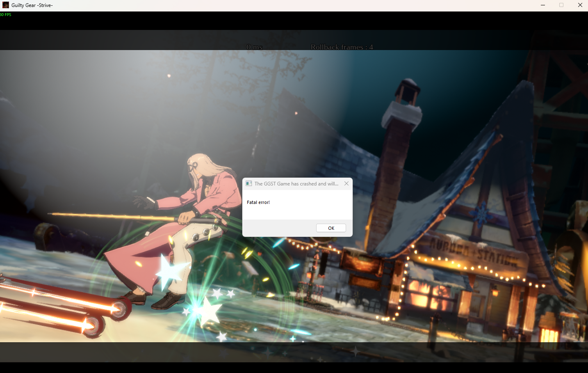Close the Guilty Gear -Strive- window
The width and height of the screenshot is (588, 373).
(x=580, y=5)
